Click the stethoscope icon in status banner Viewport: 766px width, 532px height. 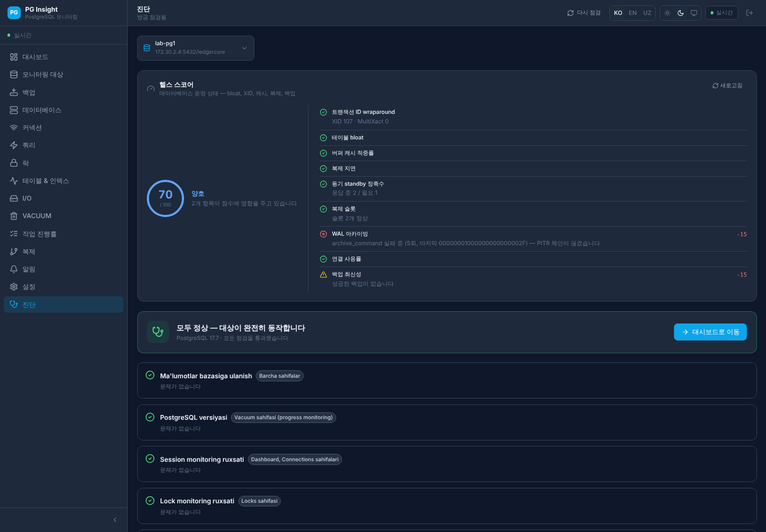coord(158,332)
